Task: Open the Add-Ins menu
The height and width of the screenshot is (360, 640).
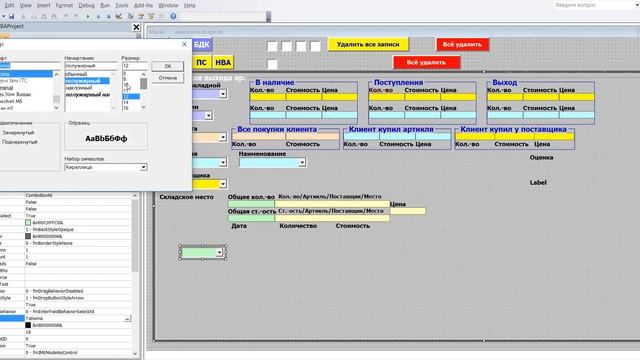Action: pyautogui.click(x=143, y=5)
